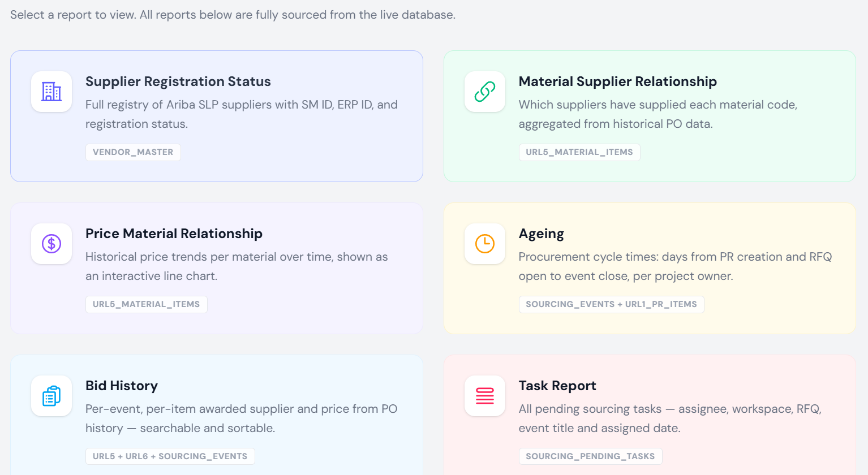Click the building icon for Supplier Registration Status
Image resolution: width=868 pixels, height=475 pixels.
click(x=51, y=92)
